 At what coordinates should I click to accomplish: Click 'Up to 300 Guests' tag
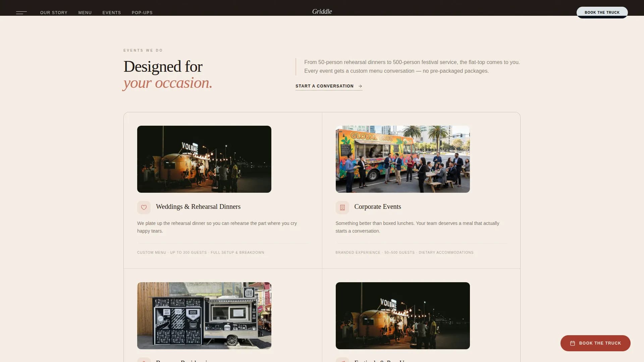(x=188, y=253)
